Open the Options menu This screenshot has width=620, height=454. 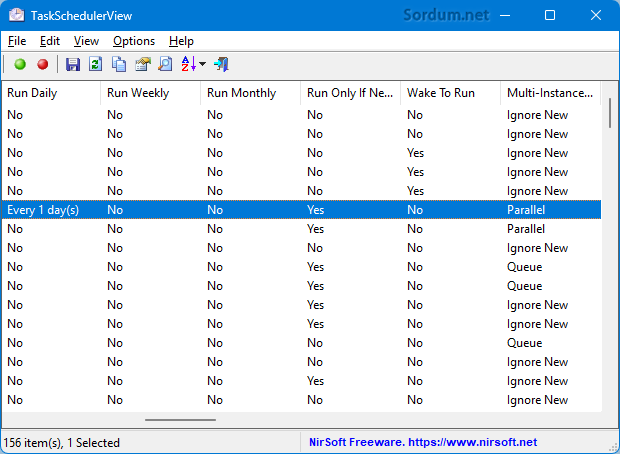tap(134, 41)
